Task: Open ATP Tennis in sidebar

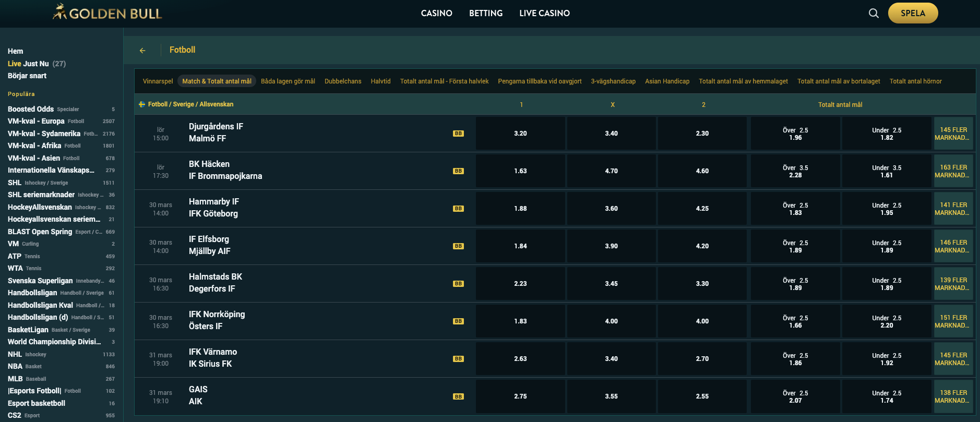Action: 61,256
